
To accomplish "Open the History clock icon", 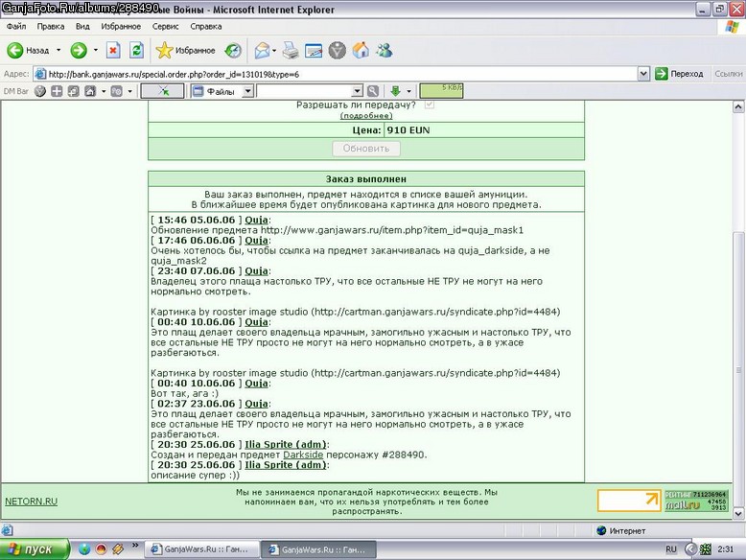I will (x=233, y=51).
